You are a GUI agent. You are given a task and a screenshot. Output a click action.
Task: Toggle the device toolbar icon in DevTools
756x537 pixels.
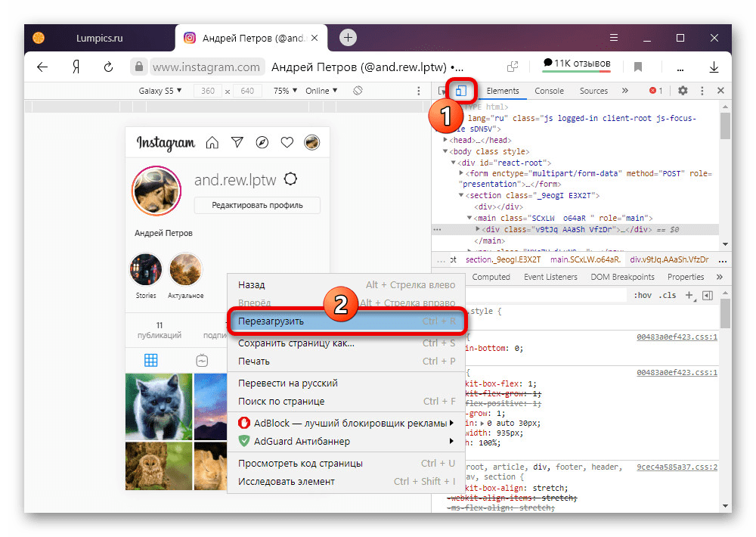(460, 91)
